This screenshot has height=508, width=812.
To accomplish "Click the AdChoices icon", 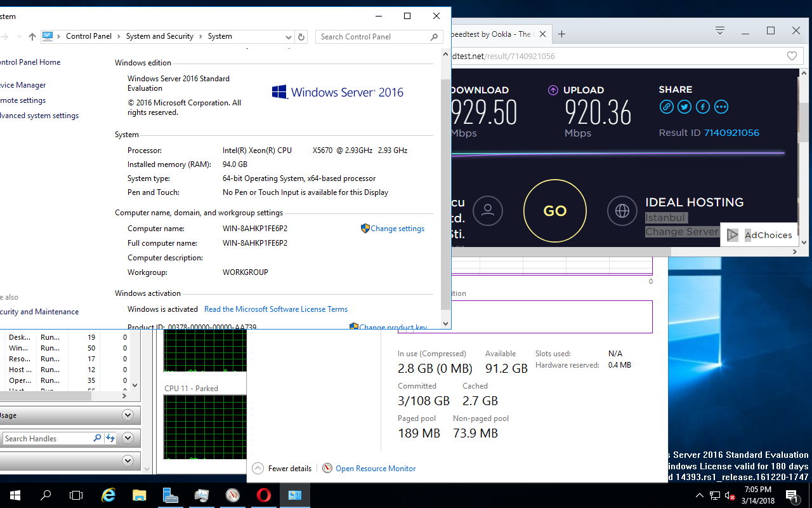I will click(733, 235).
